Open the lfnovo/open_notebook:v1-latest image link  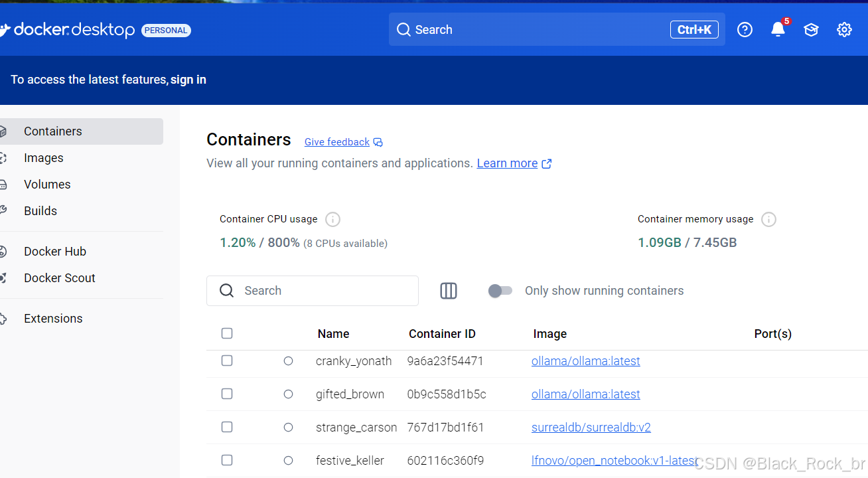point(615,461)
